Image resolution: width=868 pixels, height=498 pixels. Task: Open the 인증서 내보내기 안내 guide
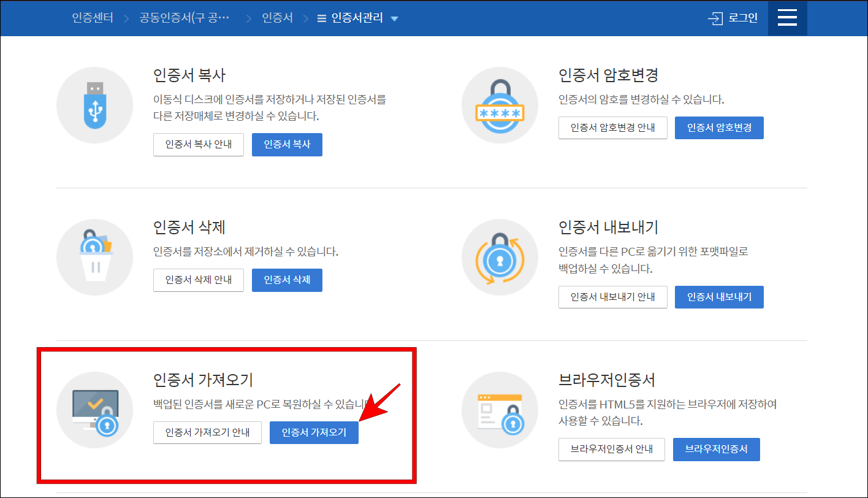click(612, 297)
